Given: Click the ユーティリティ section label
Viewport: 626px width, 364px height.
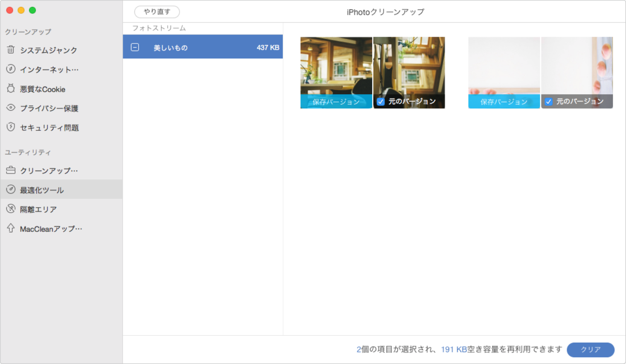Looking at the screenshot, I should 28,152.
